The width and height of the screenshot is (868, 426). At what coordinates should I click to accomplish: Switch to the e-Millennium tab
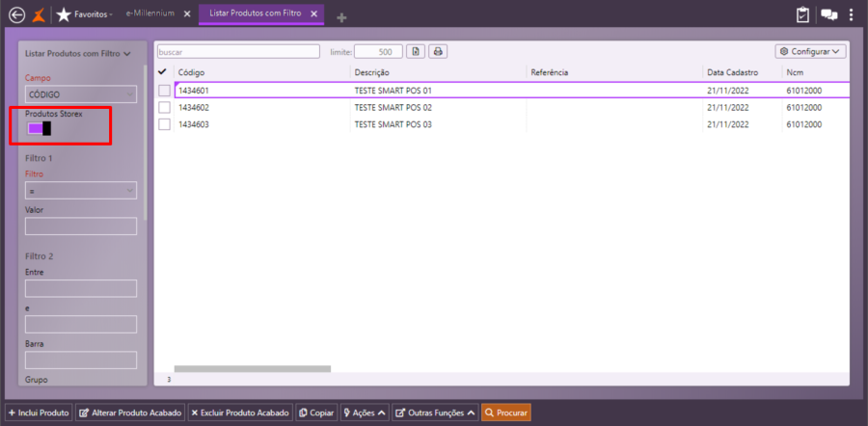pos(150,13)
